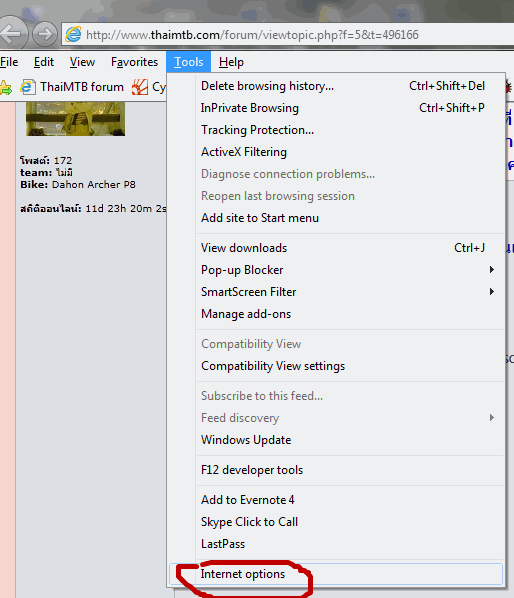Open the ThaiMTB forum favorites shortcut

[x=72, y=87]
